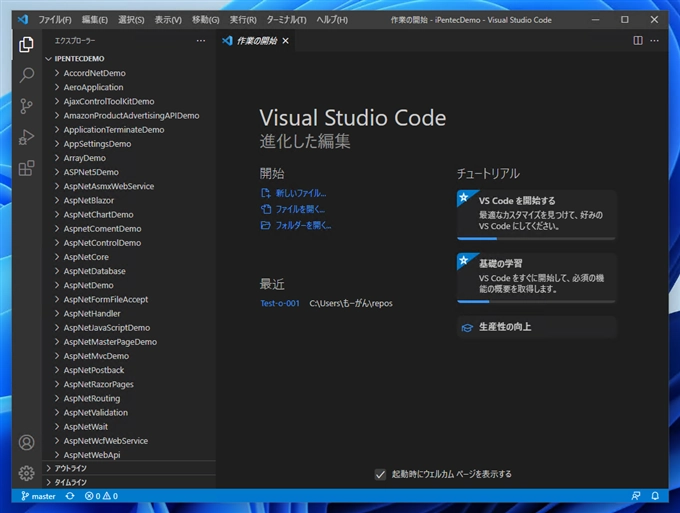This screenshot has height=513, width=680.
Task: Click the 新しいファイル link
Action: pyautogui.click(x=294, y=193)
